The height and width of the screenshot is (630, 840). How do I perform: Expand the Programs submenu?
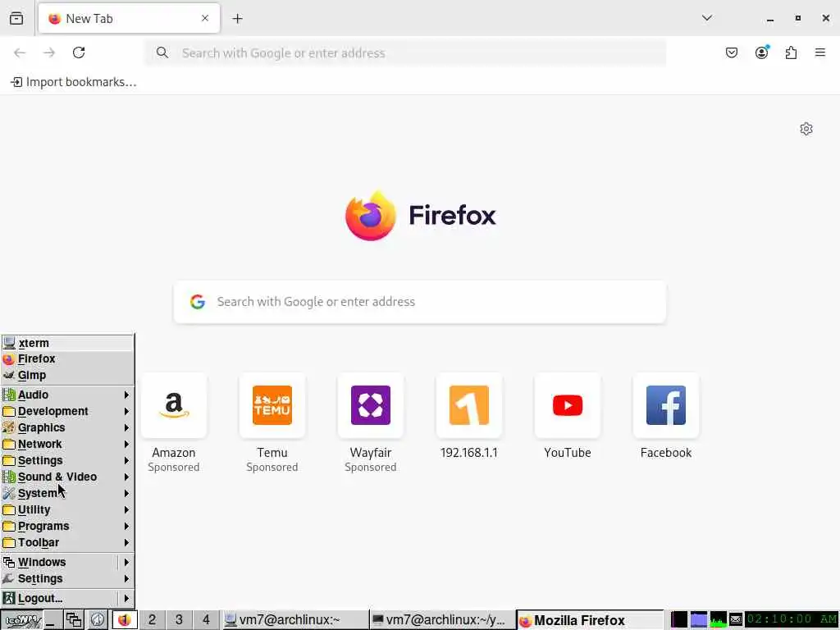(67, 526)
